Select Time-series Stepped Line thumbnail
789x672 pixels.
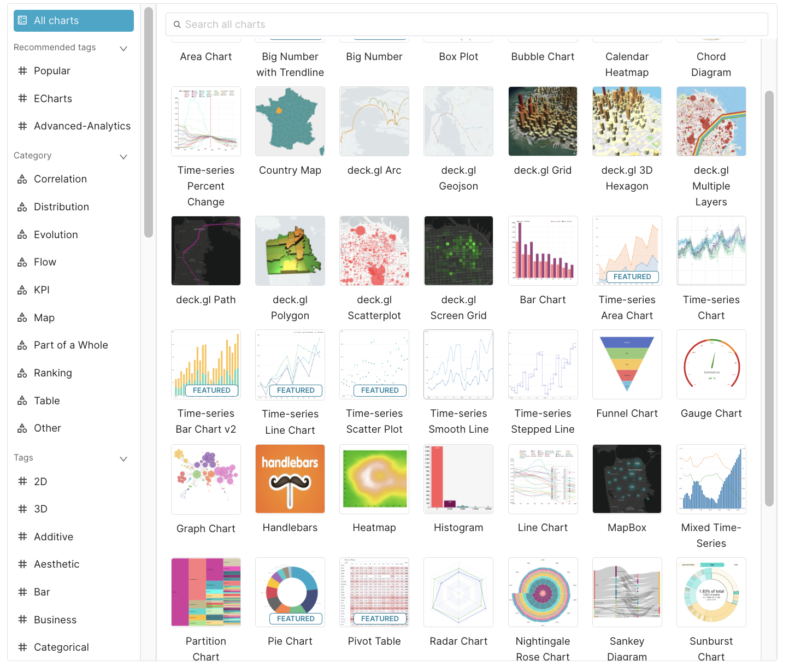[x=543, y=364]
